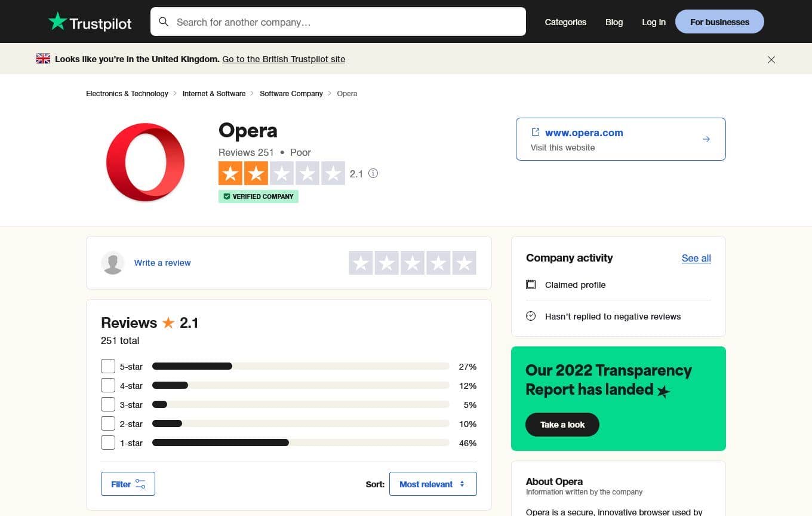Click the header rating stars image

click(x=282, y=173)
